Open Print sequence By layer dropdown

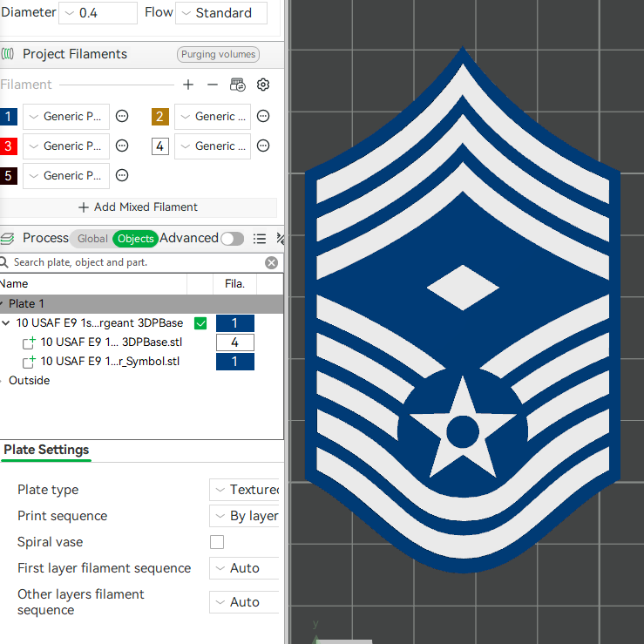point(244,516)
